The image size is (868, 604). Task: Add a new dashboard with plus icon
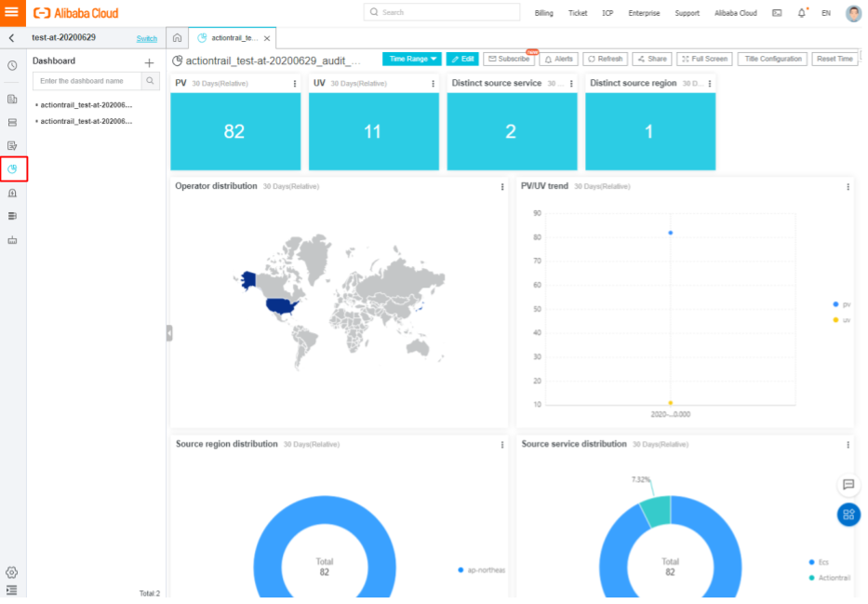(150, 62)
